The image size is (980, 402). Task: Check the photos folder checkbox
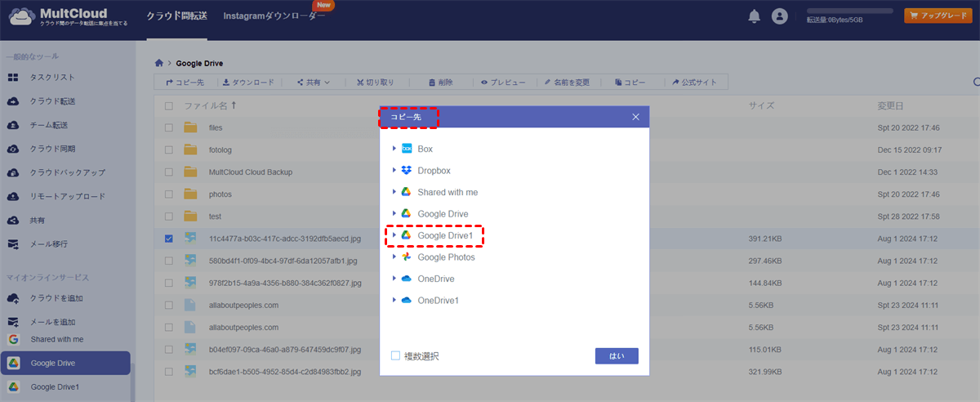tap(168, 194)
